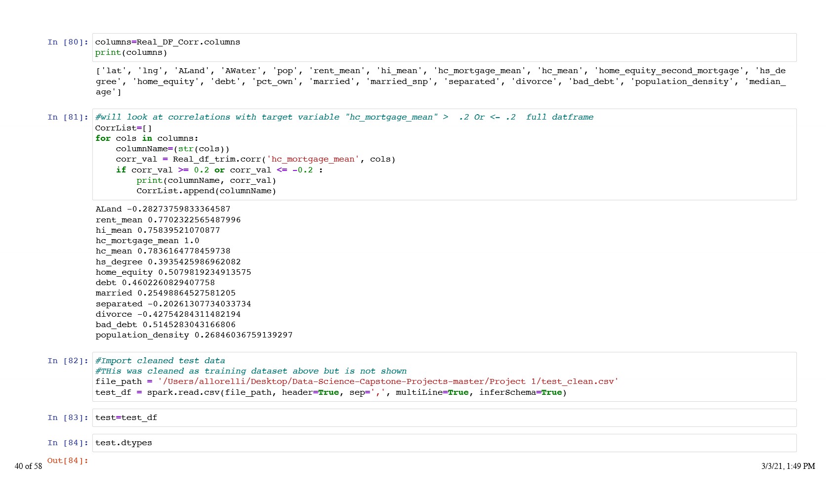Click the In [83]: prompt label
Viewport: 830px width, 504px height.
tap(68, 418)
